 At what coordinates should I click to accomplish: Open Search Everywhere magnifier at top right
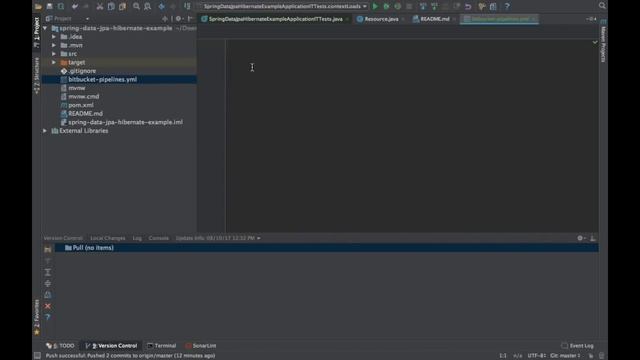(602, 6)
